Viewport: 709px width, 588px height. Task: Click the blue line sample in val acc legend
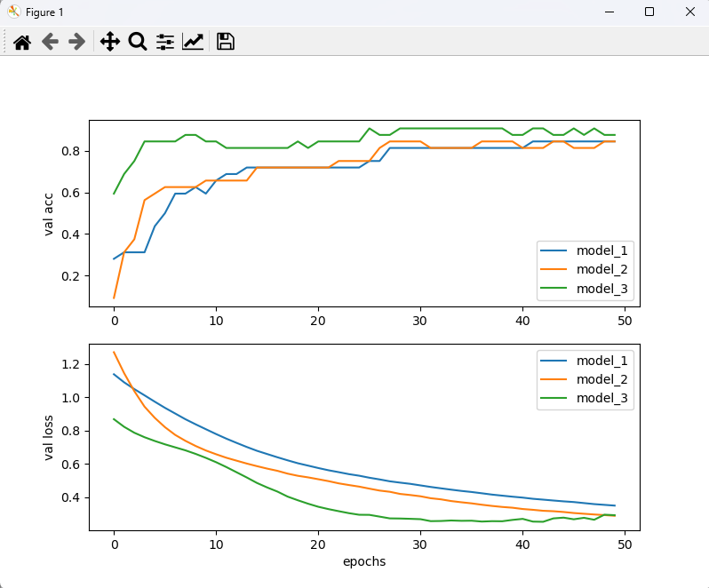tap(554, 250)
